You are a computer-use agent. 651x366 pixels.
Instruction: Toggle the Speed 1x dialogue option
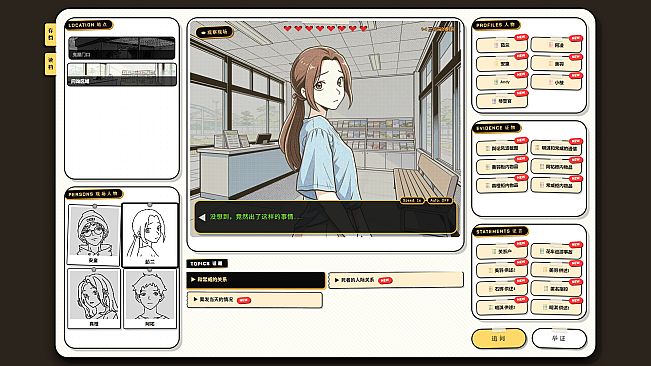coord(412,200)
